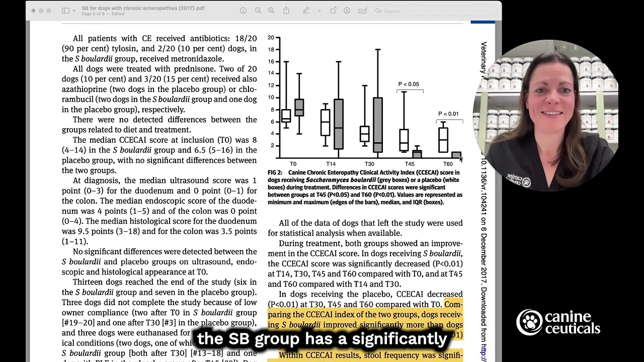The height and width of the screenshot is (362, 644).
Task: Show the Markup toolbar
Action: 347,11
